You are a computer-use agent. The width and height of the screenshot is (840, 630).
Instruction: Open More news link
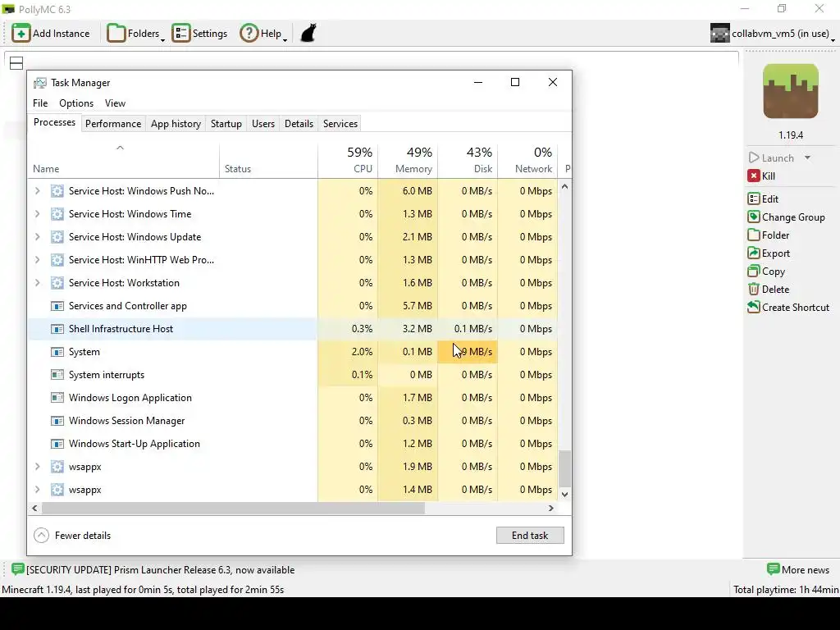point(798,569)
